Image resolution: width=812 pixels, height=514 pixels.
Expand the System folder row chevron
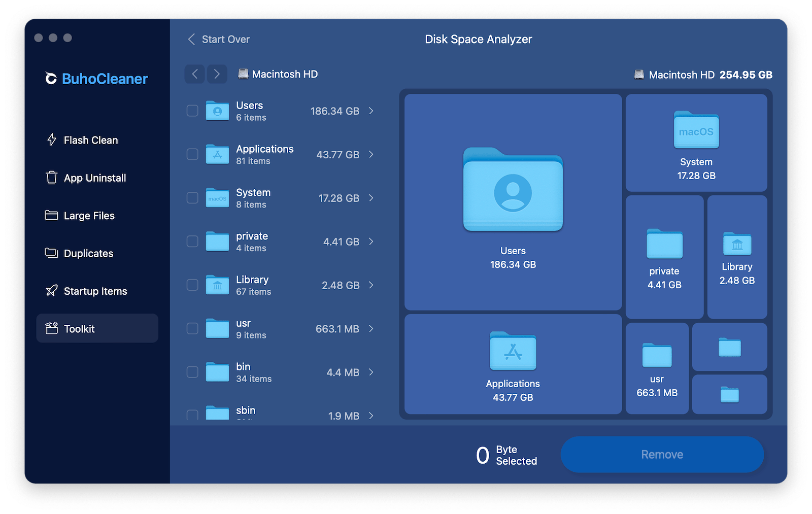(371, 198)
